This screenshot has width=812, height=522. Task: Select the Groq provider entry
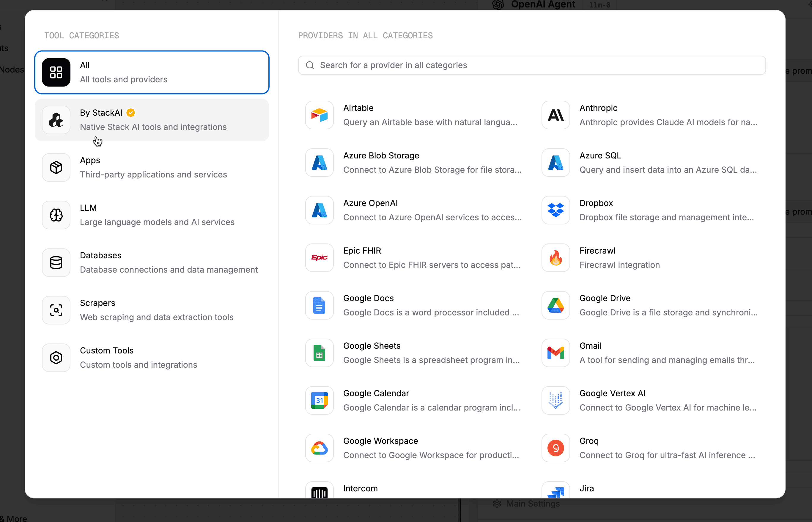(650, 448)
